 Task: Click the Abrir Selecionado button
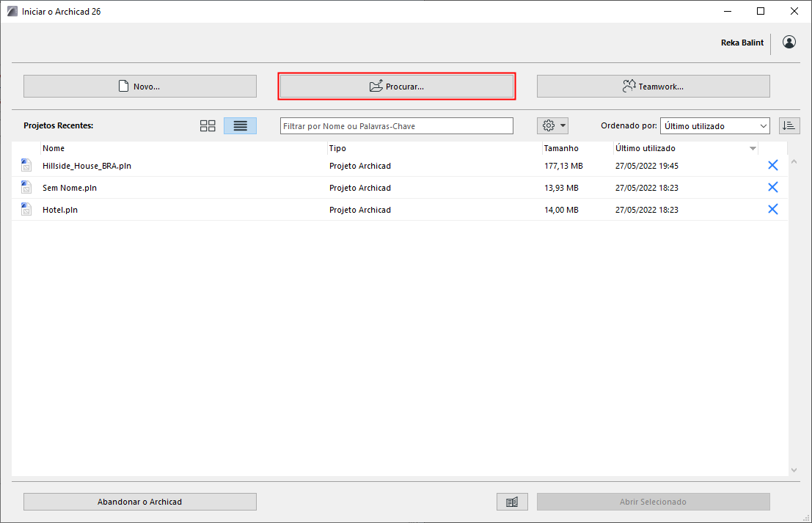[x=653, y=502]
